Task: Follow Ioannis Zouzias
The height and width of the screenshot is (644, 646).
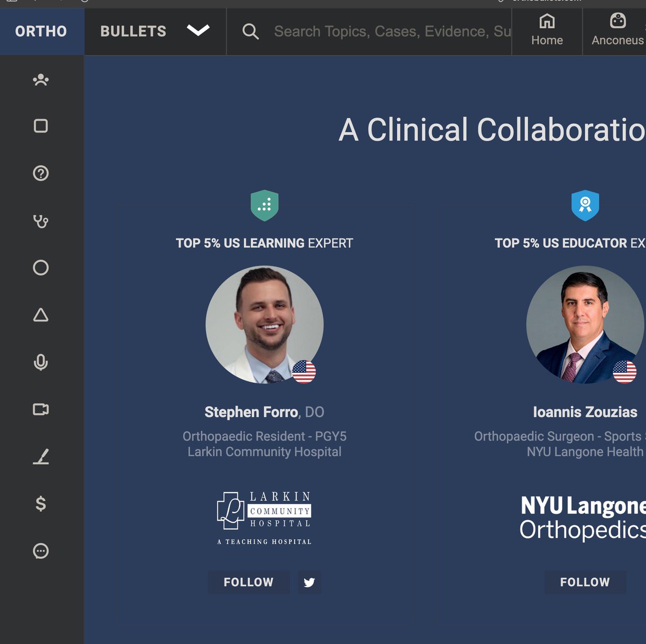Action: [585, 582]
